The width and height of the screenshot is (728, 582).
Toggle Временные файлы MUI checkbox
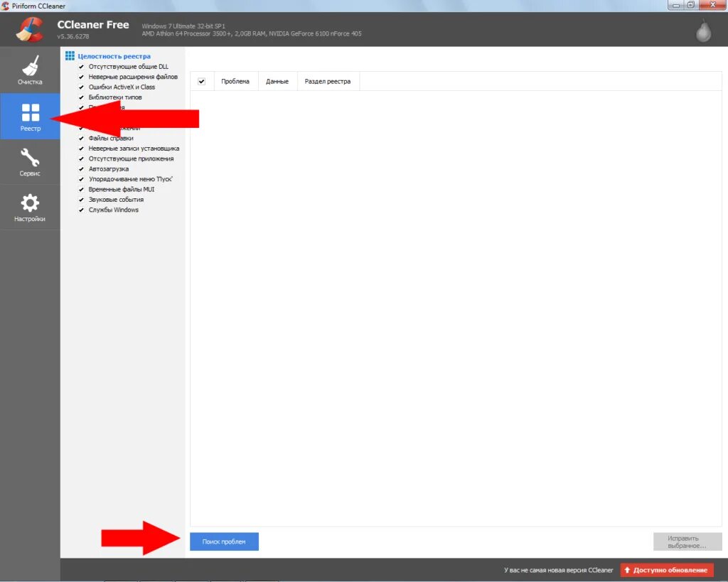pyautogui.click(x=81, y=189)
